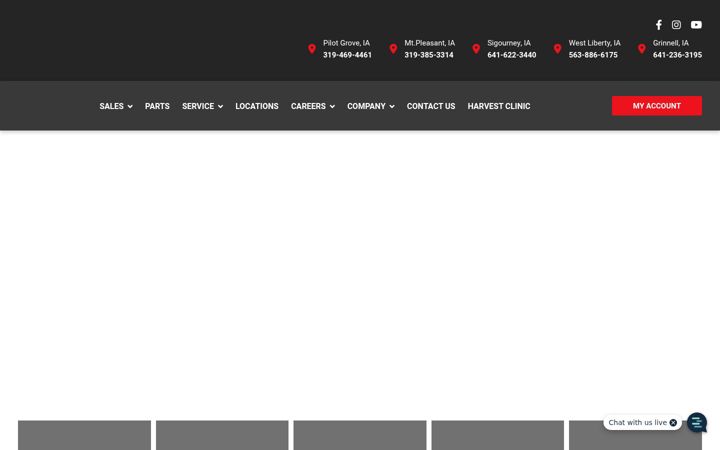720x450 pixels.
Task: Click the Pilot Grove location pin icon
Action: click(312, 49)
